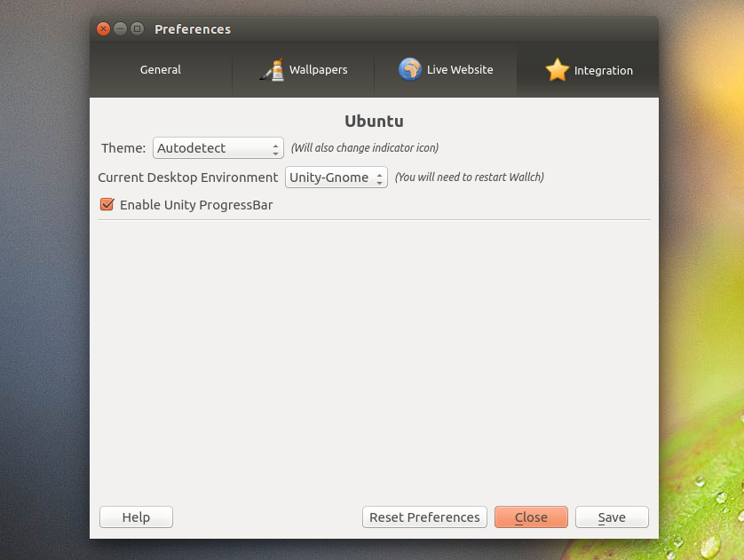Click Reset Preferences button

[x=424, y=517]
